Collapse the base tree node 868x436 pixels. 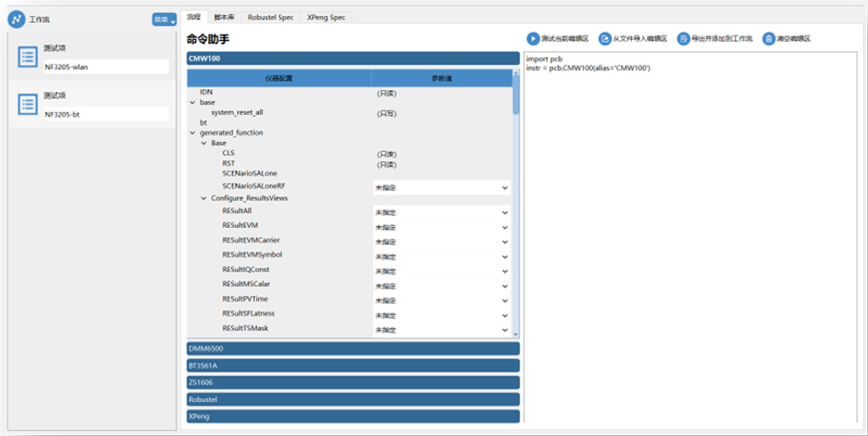click(x=192, y=103)
